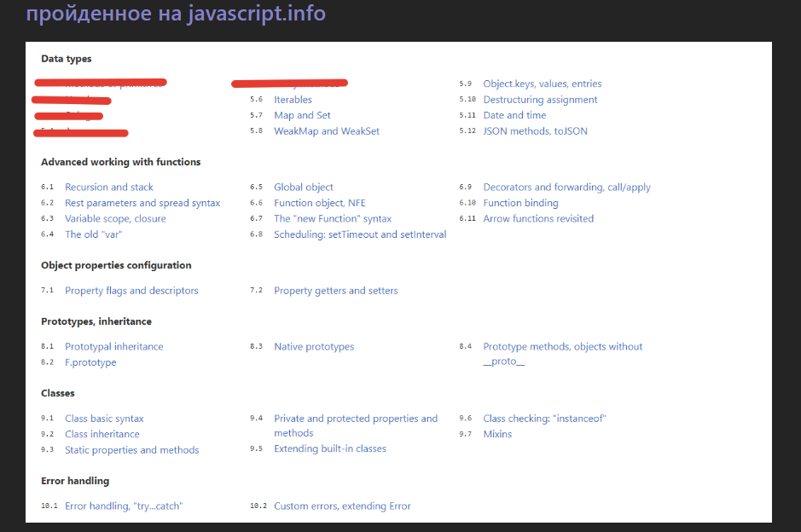Click chapter number 5.6
The width and height of the screenshot is (801, 532).
(257, 100)
